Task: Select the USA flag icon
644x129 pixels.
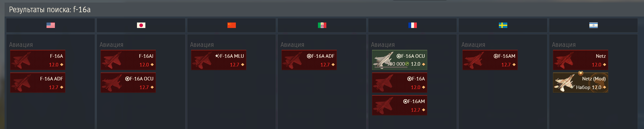Action: tap(51, 25)
